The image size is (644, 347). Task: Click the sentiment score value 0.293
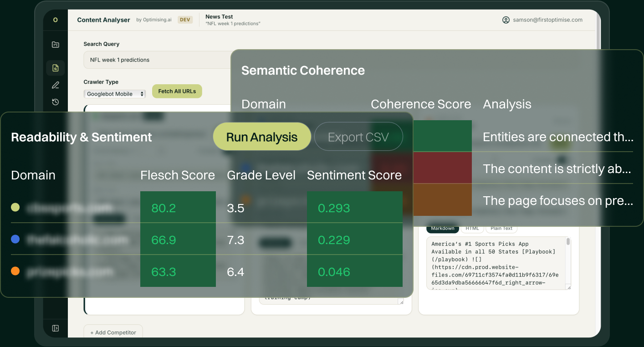[334, 208]
